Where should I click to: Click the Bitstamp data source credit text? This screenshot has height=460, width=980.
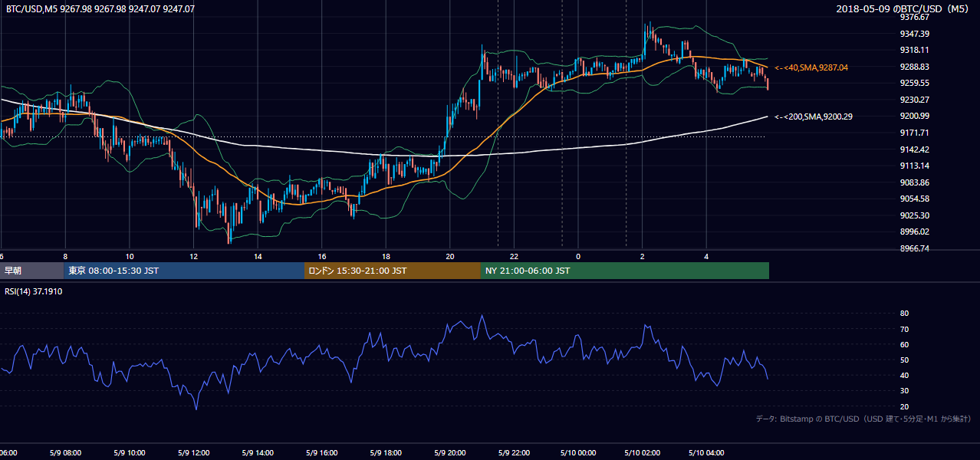[x=863, y=419]
